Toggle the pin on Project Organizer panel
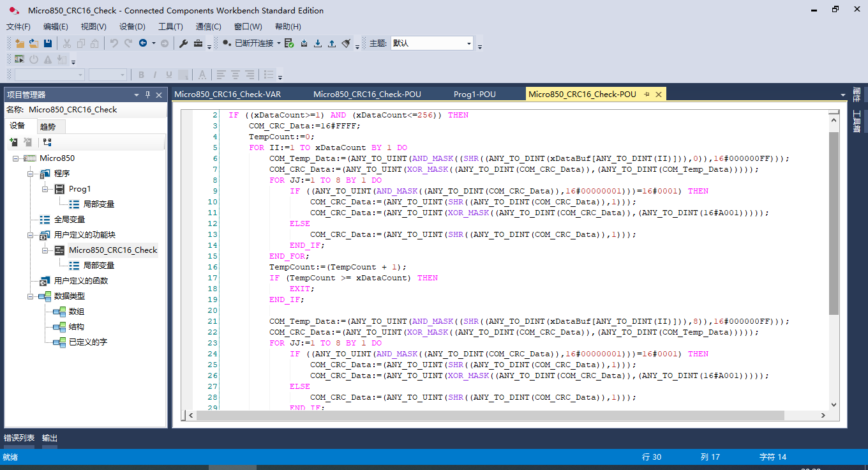The height and width of the screenshot is (470, 868). [147, 95]
